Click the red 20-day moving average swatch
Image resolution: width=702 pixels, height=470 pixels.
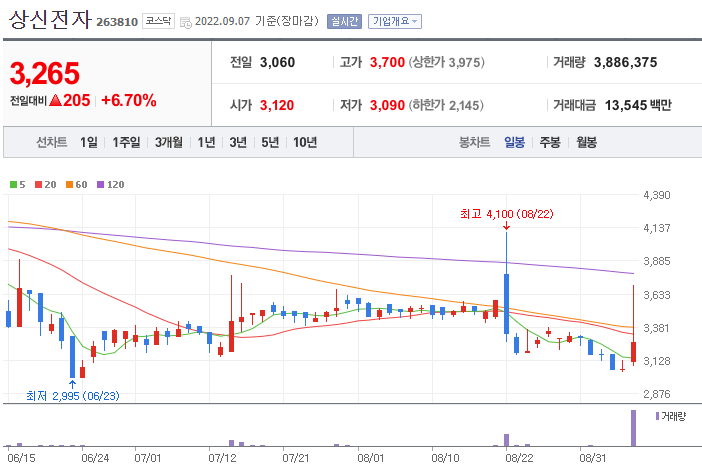(x=39, y=184)
